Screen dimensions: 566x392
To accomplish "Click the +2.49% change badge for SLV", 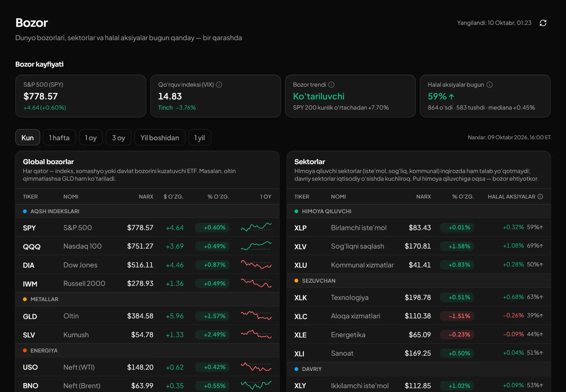I will pos(212,335).
